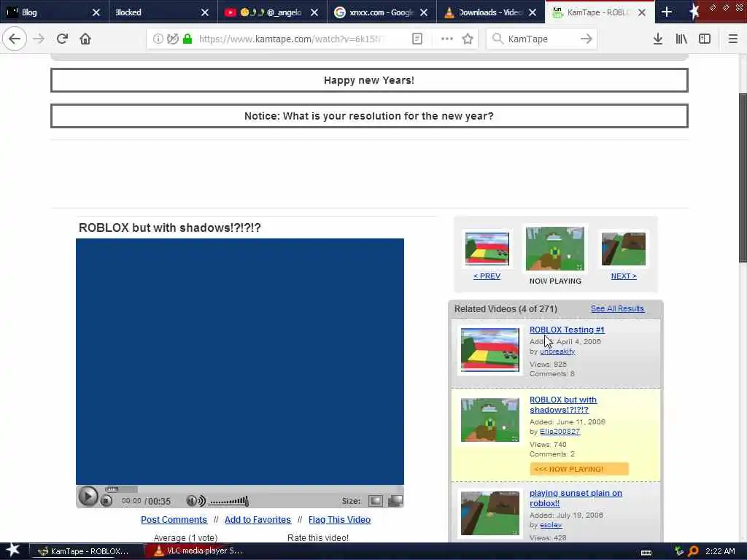The width and height of the screenshot is (747, 560).
Task: Toggle reader view icon in address bar
Action: pyautogui.click(x=417, y=39)
